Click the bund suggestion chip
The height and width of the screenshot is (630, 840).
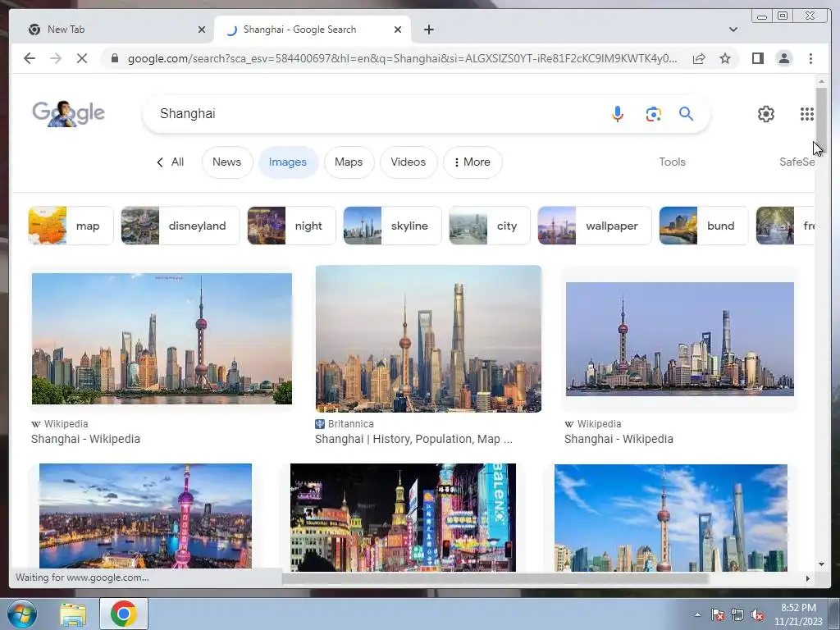tap(703, 226)
